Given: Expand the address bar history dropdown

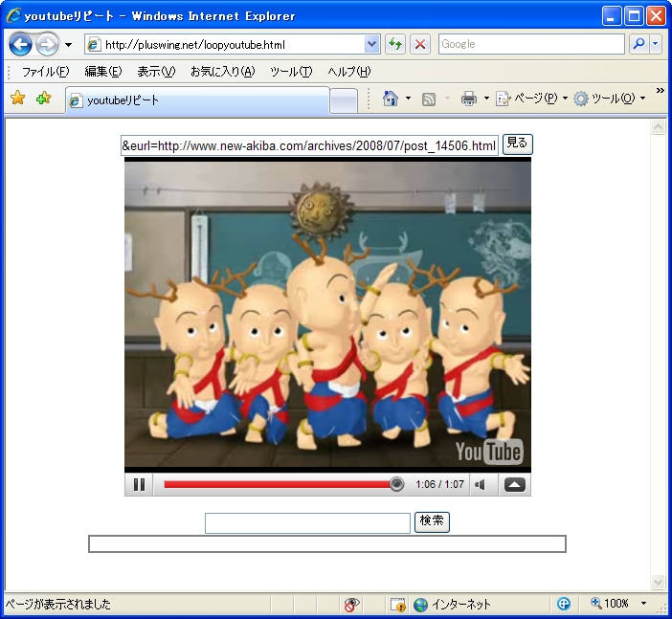Looking at the screenshot, I should click(x=372, y=44).
